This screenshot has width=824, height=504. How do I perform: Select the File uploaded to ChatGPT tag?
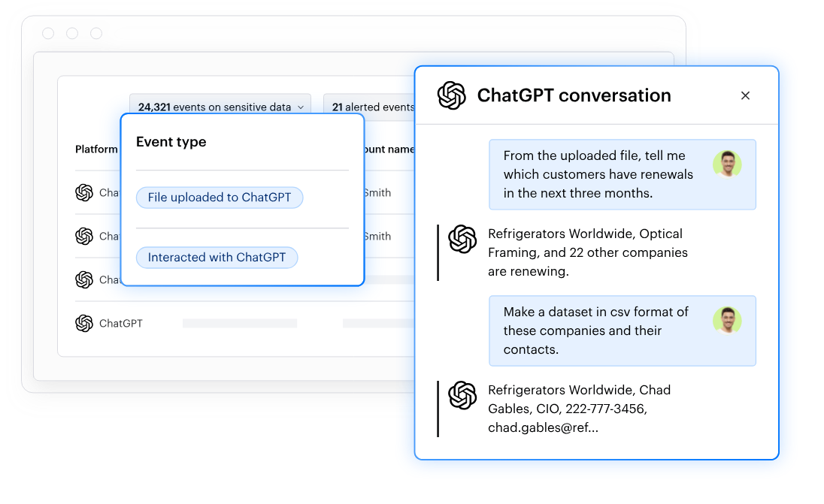pyautogui.click(x=219, y=198)
